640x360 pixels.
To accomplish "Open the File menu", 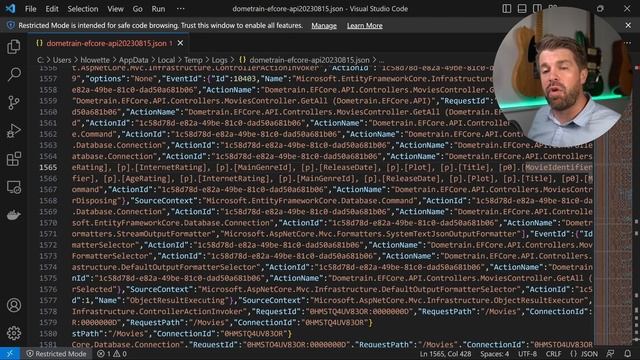I will (x=31, y=9).
